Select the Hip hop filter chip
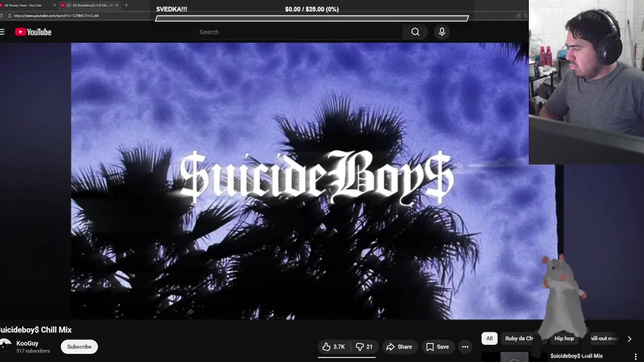Viewport: 644px width, 362px height. tap(564, 338)
